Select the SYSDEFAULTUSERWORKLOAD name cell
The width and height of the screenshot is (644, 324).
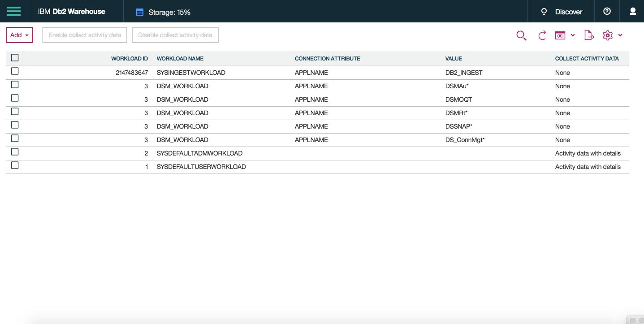[x=201, y=167]
